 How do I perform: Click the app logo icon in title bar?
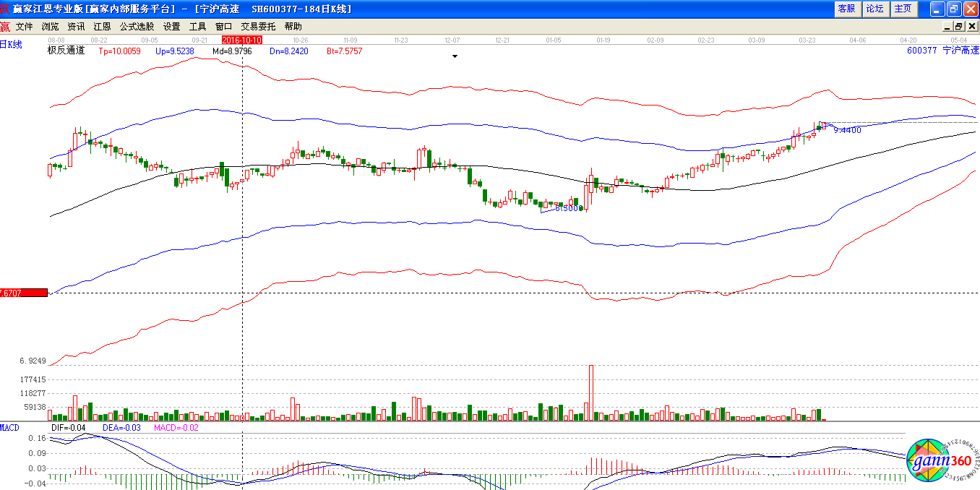tap(6, 9)
